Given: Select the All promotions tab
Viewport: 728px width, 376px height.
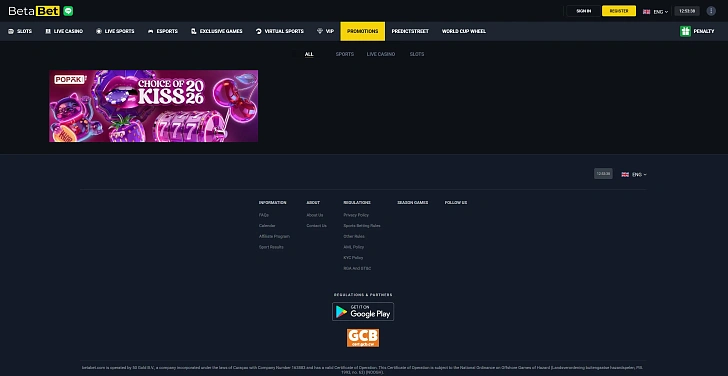Looking at the screenshot, I should (x=309, y=54).
